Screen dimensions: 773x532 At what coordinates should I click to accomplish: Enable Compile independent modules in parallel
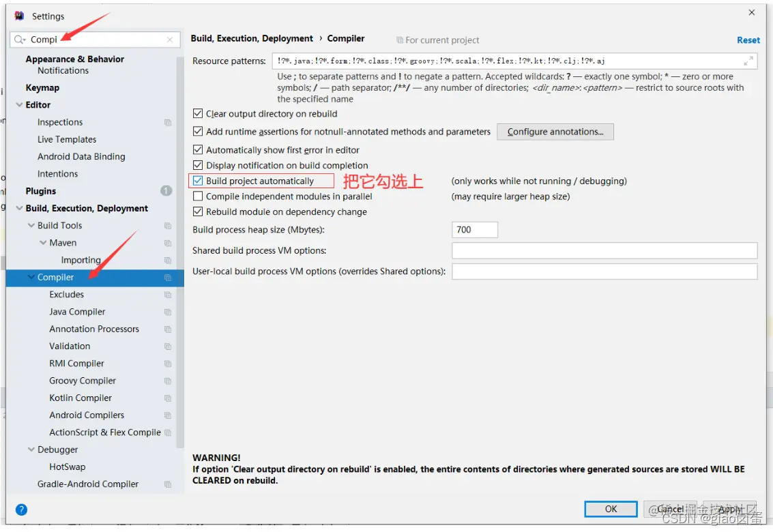(x=198, y=196)
